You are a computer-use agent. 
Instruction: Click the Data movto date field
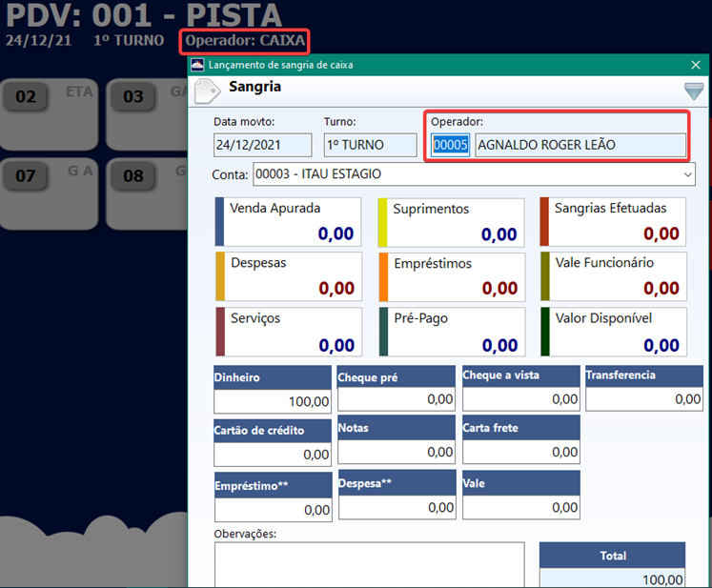262,145
